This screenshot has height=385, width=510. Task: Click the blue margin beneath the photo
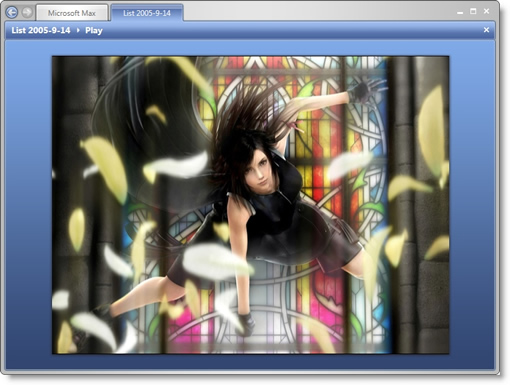click(x=250, y=361)
